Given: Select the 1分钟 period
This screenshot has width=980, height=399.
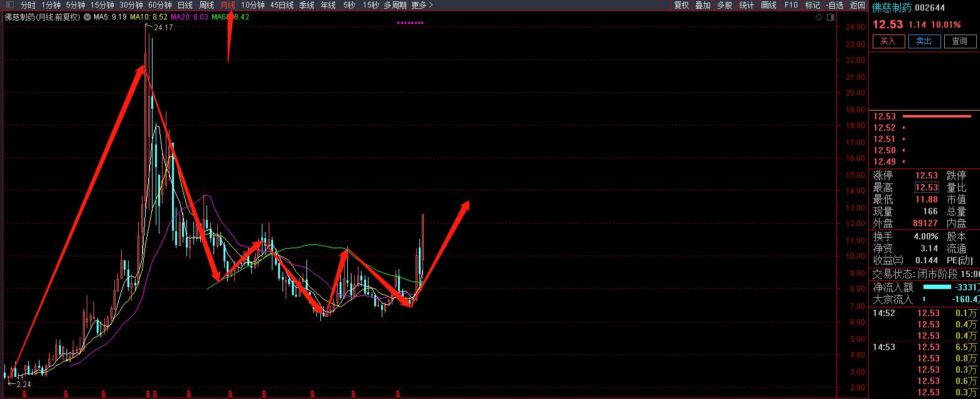Looking at the screenshot, I should coord(51,5).
